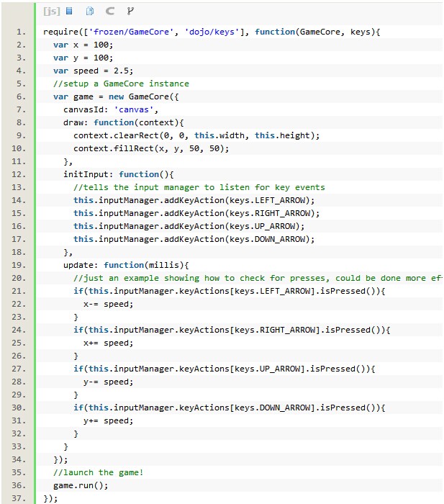Screen dimensions: 444x504
Task: Click the 'canvas' string in canvasId line
Action: click(135, 109)
